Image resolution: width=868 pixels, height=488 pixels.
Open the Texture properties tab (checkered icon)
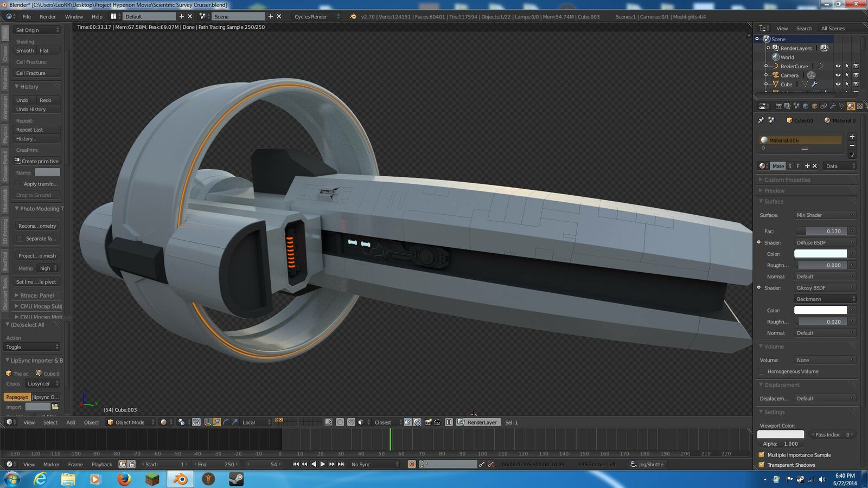(860, 106)
